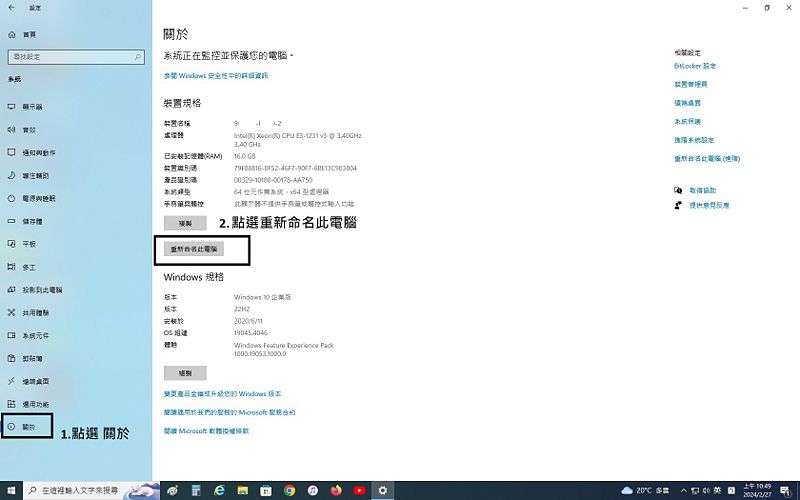Open System protection (系統保護) link
This screenshot has height=500, width=800.
tap(687, 121)
